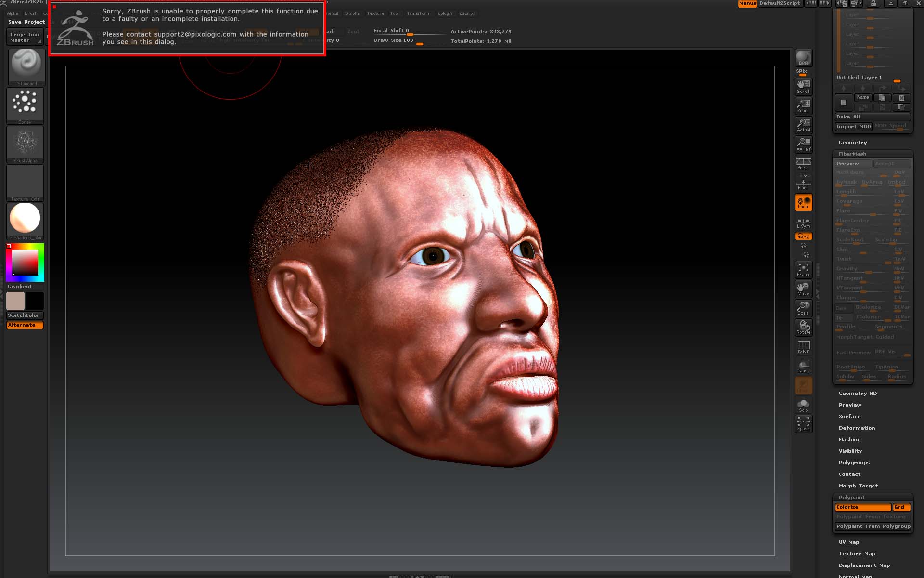The image size is (924, 578).
Task: Open the Tool menu
Action: (395, 13)
